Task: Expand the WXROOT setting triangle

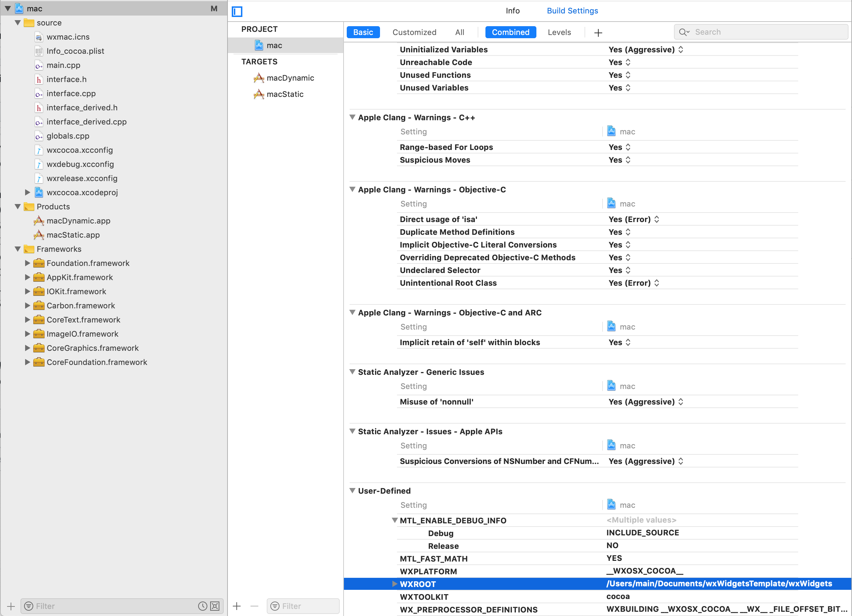Action: [395, 584]
